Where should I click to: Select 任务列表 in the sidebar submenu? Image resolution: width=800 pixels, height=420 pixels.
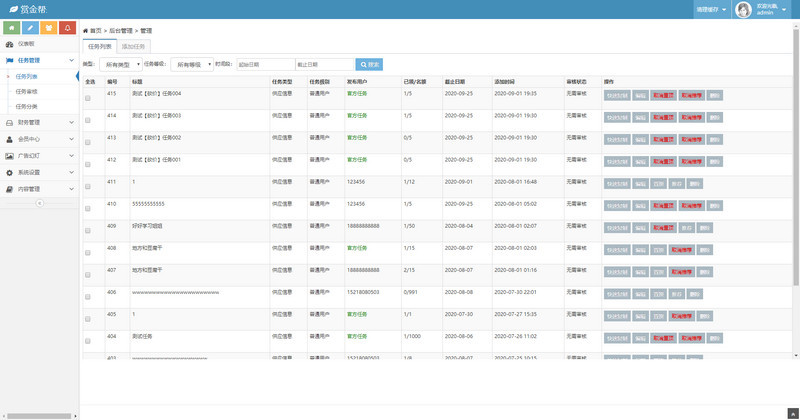(27, 77)
